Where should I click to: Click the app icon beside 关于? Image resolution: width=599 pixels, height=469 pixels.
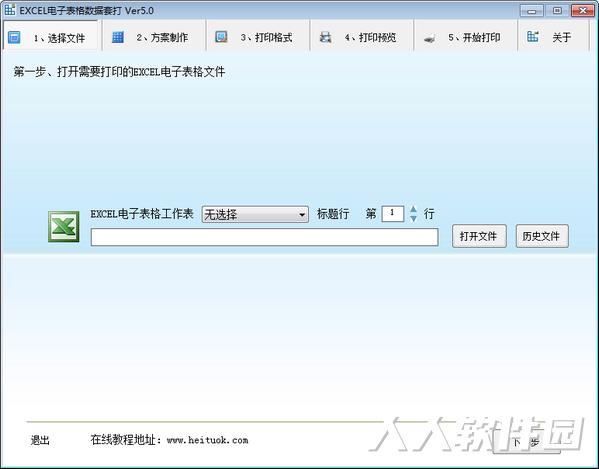[x=533, y=37]
